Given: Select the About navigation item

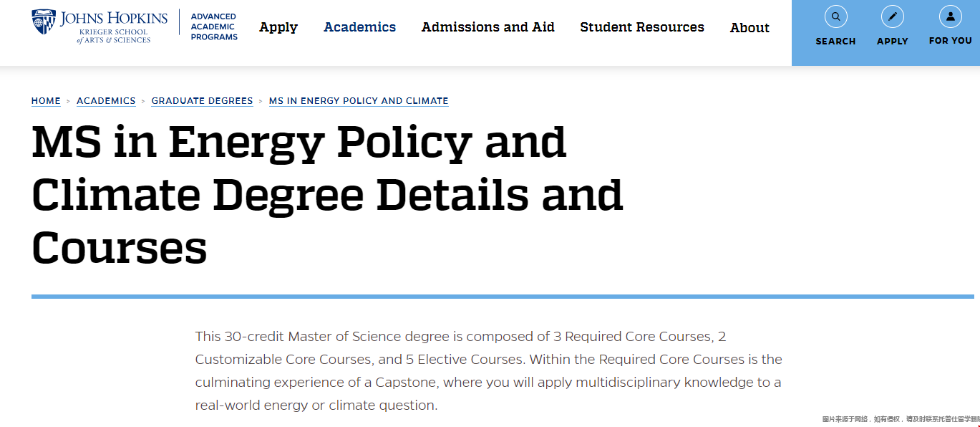Looking at the screenshot, I should click(x=749, y=28).
